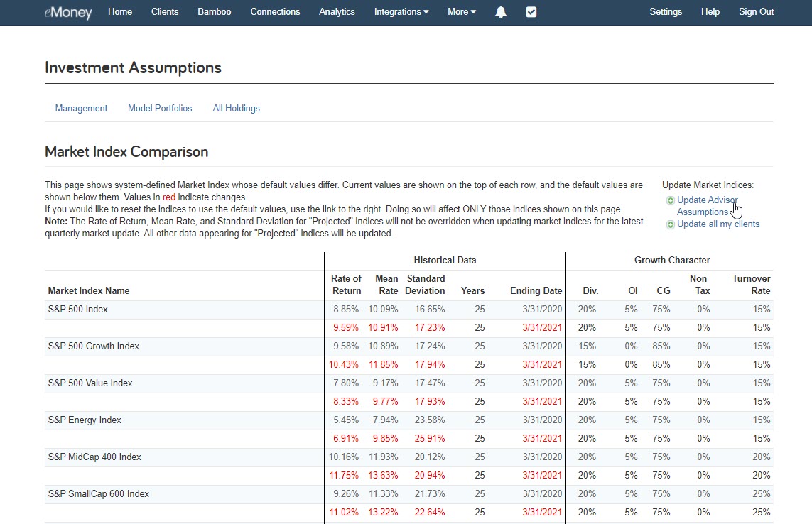Select the S&P 500 Index row name

(77, 309)
